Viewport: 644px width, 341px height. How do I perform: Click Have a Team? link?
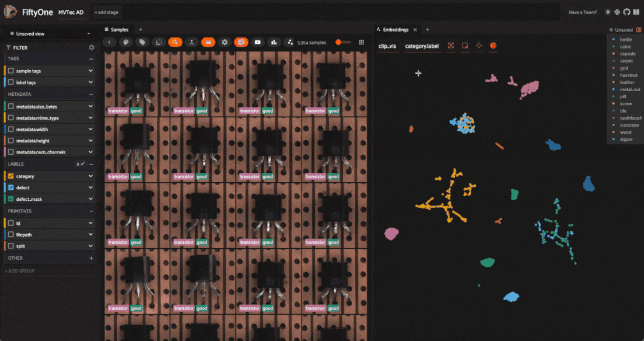click(x=582, y=12)
